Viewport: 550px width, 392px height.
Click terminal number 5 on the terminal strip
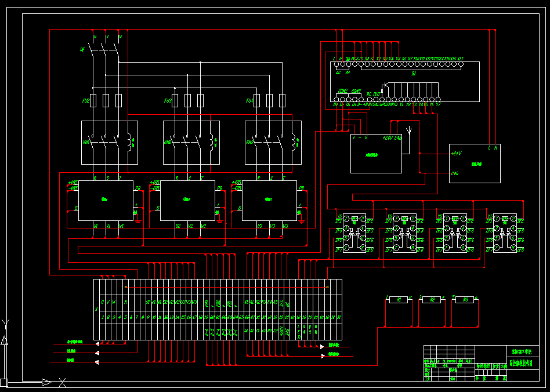click(125, 317)
